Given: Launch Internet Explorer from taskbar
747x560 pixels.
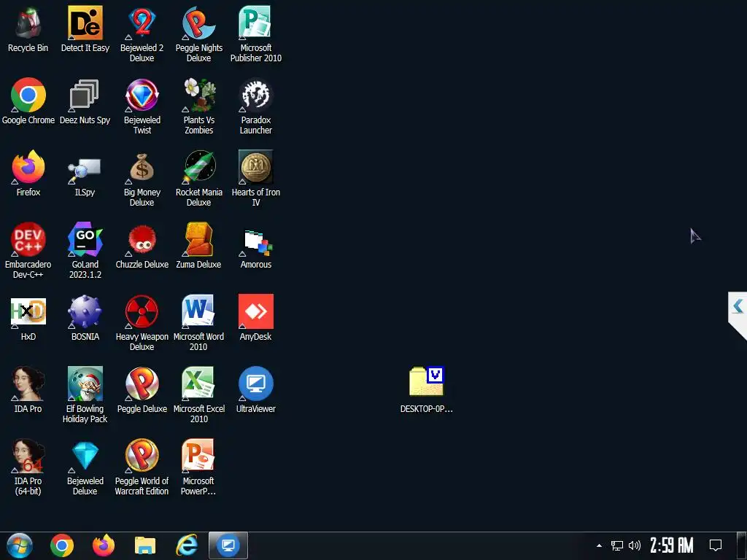Looking at the screenshot, I should pyautogui.click(x=187, y=545).
